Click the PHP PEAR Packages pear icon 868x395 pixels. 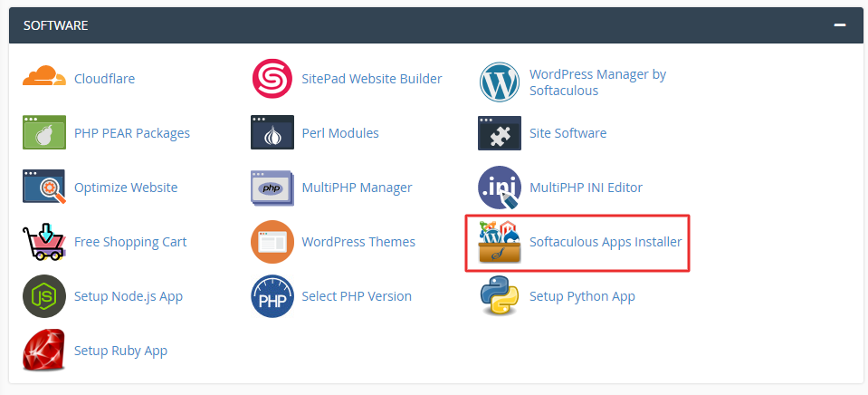[x=44, y=132]
